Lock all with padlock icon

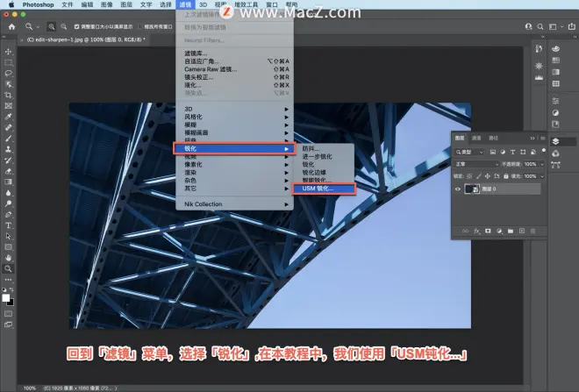tap(506, 176)
